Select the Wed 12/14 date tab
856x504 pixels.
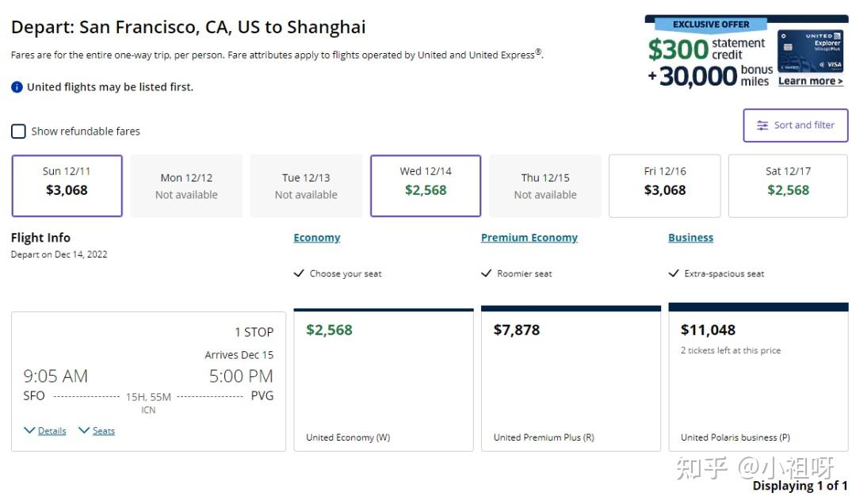pos(426,185)
